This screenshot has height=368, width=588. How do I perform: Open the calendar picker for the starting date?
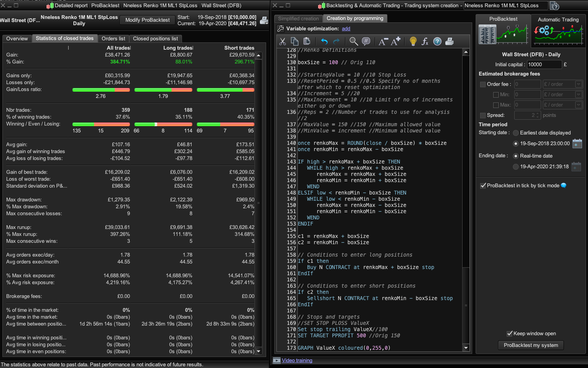[x=577, y=143]
